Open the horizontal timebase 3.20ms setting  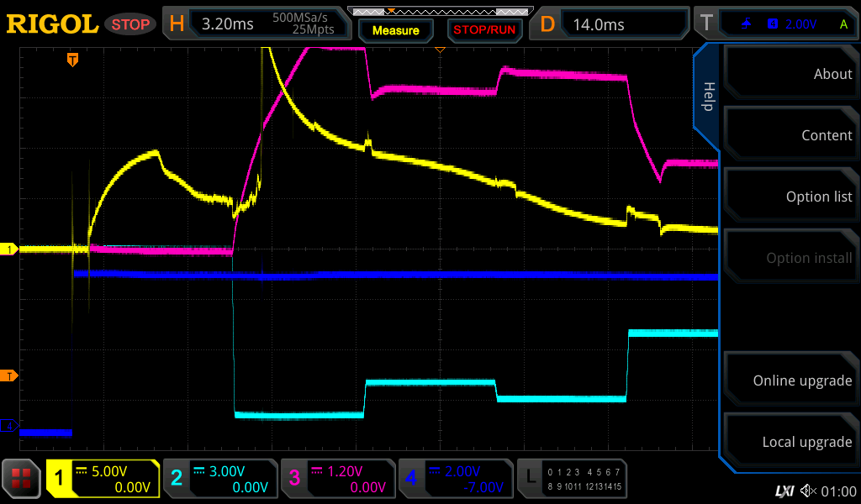point(255,24)
